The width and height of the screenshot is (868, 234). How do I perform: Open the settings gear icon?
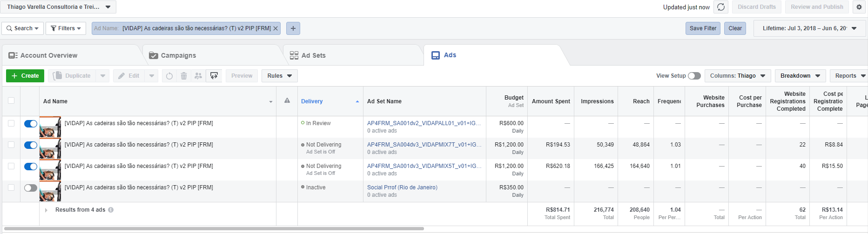coord(859,7)
